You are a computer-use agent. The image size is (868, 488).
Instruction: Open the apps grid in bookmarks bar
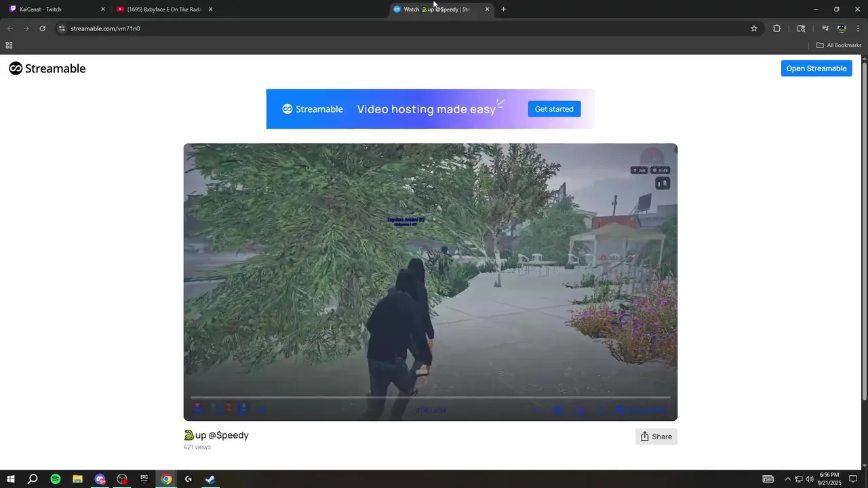[9, 45]
